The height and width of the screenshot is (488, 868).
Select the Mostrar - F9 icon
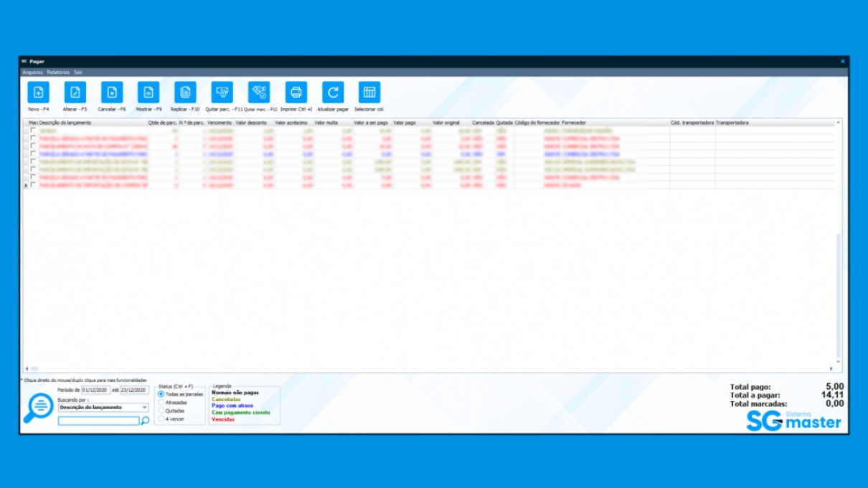[x=148, y=93]
